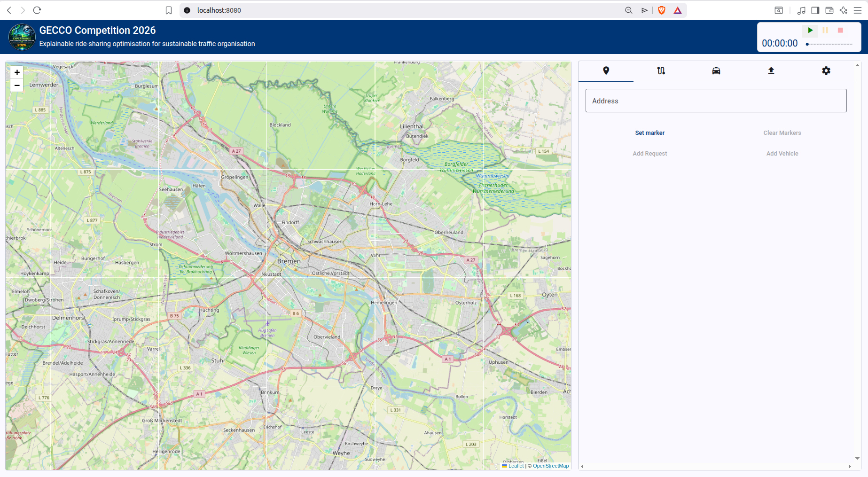Start the simulation with the play button

(810, 31)
